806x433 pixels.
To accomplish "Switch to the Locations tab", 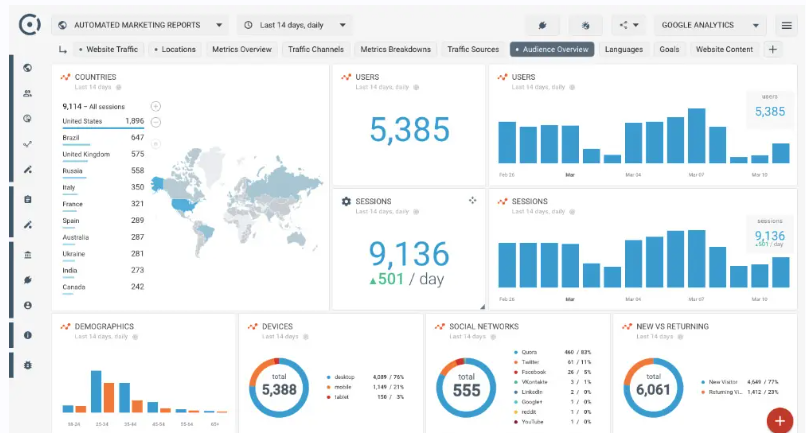I will (175, 49).
